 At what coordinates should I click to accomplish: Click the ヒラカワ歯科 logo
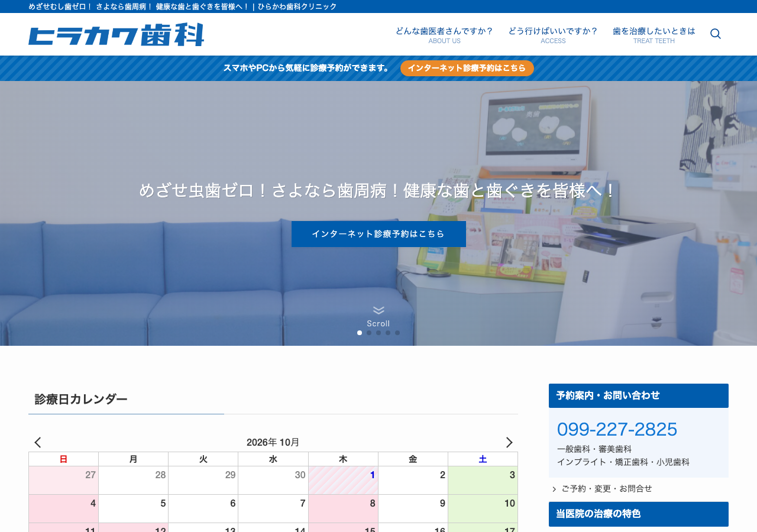pos(117,34)
